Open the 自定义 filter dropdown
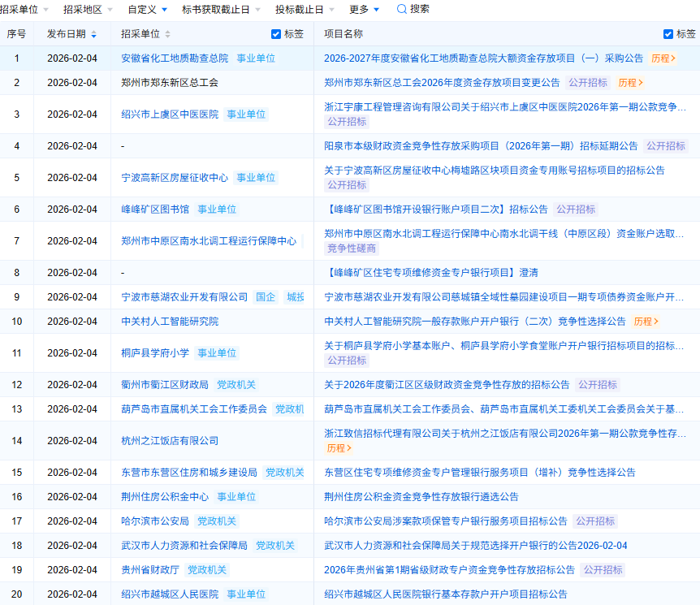Screen dimensions: 700x605 click(147, 9)
